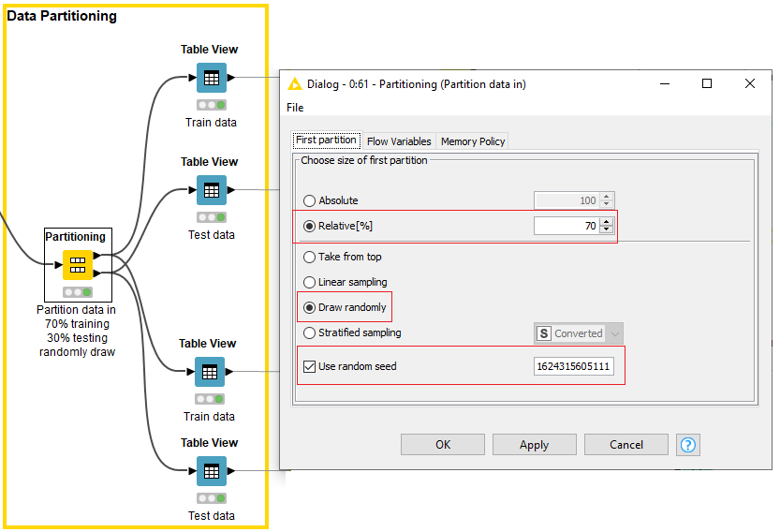Image resolution: width=780 pixels, height=532 pixels.
Task: Open the File menu
Action: point(295,108)
